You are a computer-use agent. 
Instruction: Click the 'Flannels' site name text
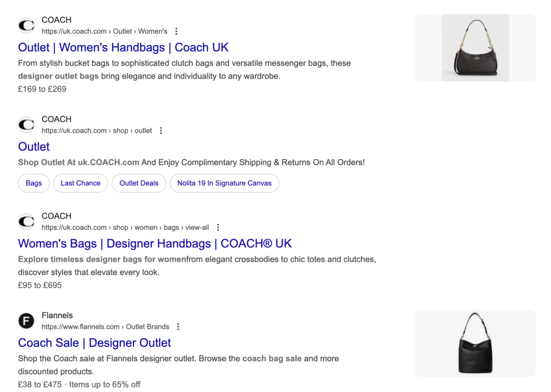click(x=57, y=315)
